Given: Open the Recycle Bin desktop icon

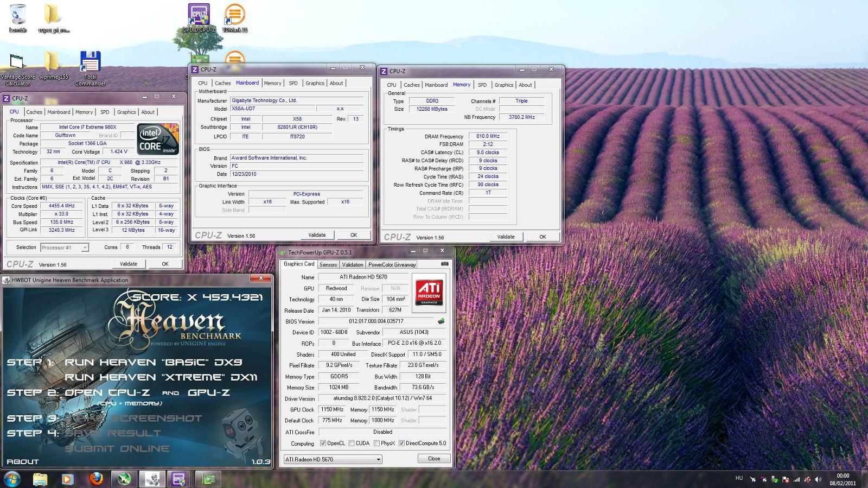Looking at the screenshot, I should tap(17, 18).
